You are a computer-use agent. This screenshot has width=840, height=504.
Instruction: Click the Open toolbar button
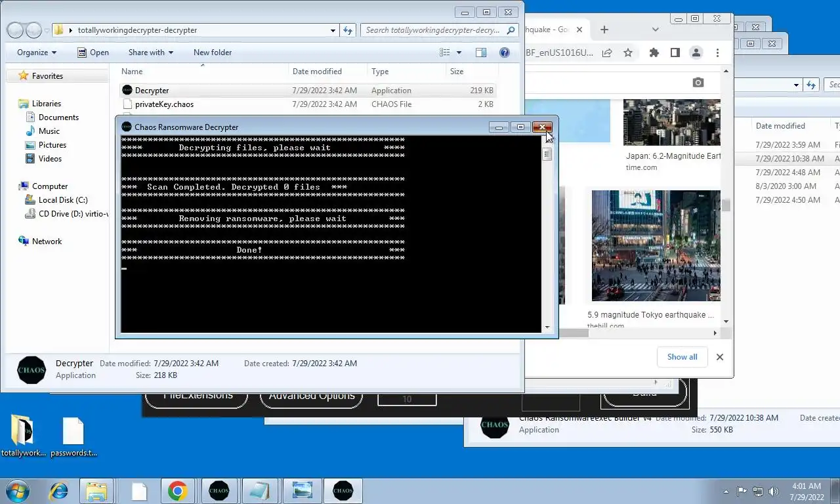point(93,52)
